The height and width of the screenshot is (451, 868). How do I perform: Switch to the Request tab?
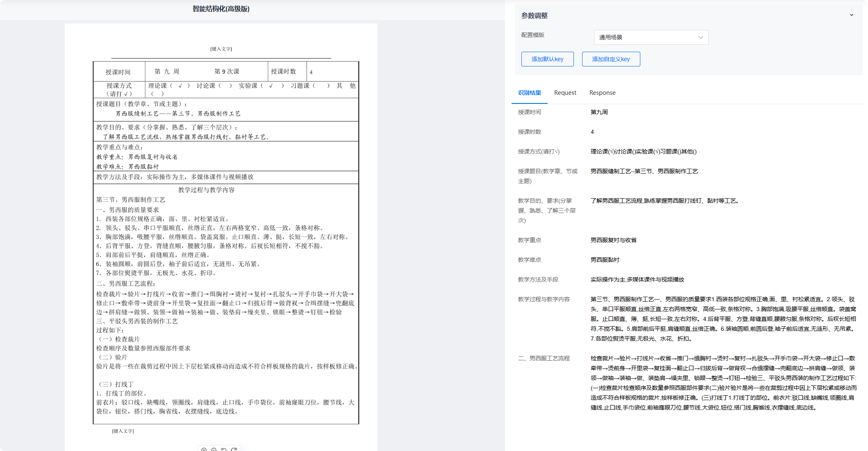click(x=565, y=93)
